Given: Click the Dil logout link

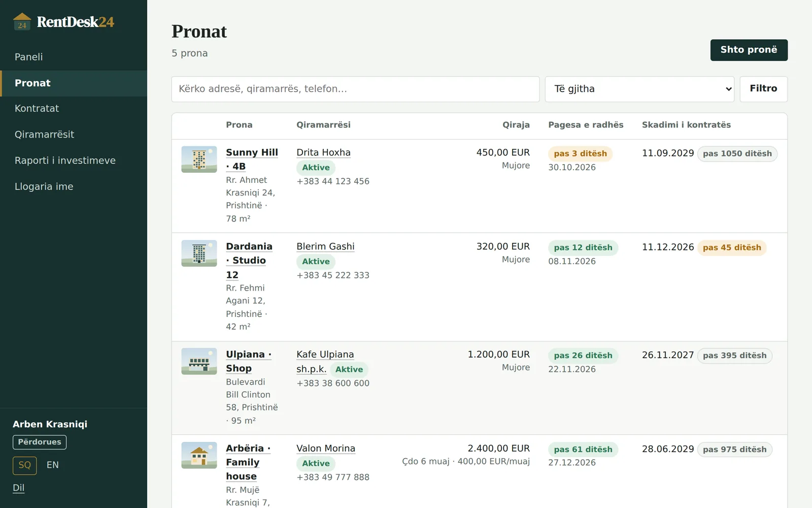Looking at the screenshot, I should click(x=19, y=488).
